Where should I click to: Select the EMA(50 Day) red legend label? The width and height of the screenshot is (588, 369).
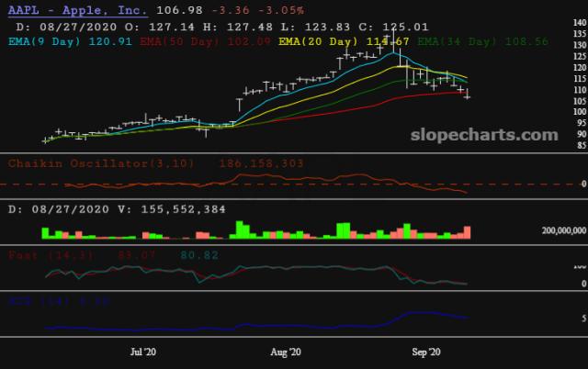(205, 41)
